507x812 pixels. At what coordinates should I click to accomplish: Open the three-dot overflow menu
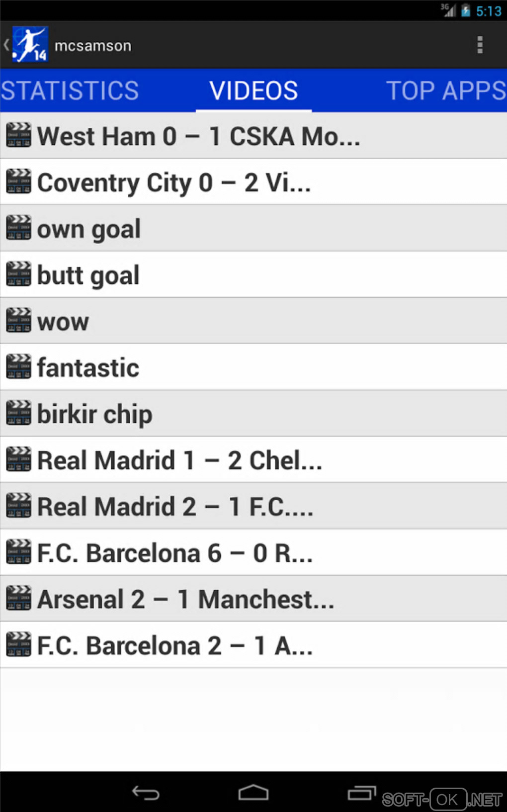point(480,45)
